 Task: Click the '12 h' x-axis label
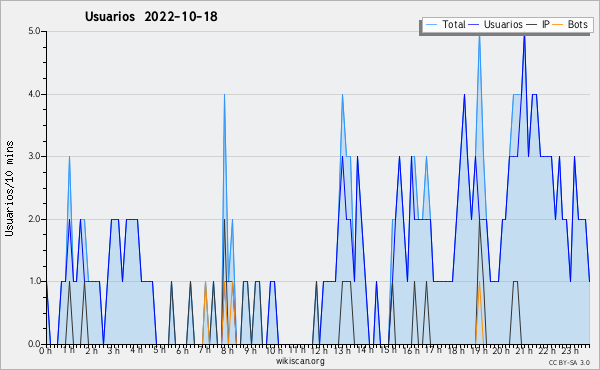click(x=319, y=351)
